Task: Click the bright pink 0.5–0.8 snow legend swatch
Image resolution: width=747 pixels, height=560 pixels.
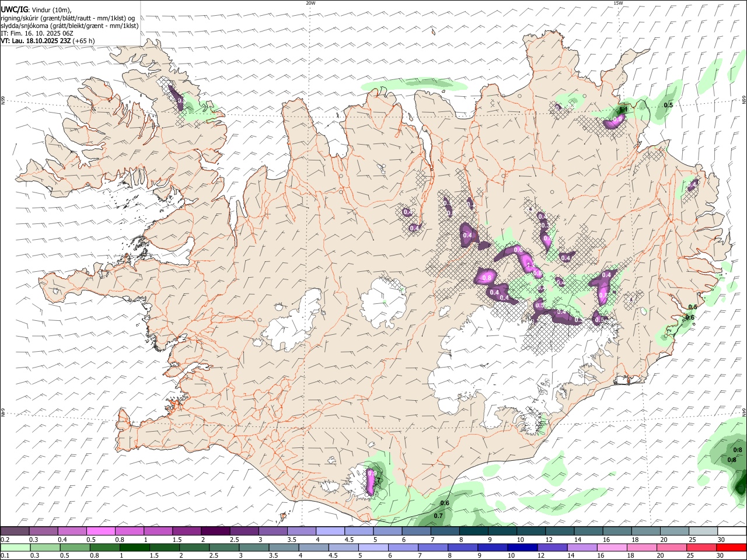Action: [x=100, y=531]
